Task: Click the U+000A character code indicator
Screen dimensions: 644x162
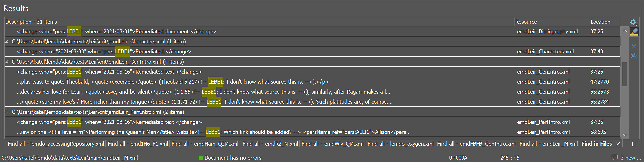Action: click(x=458, y=158)
